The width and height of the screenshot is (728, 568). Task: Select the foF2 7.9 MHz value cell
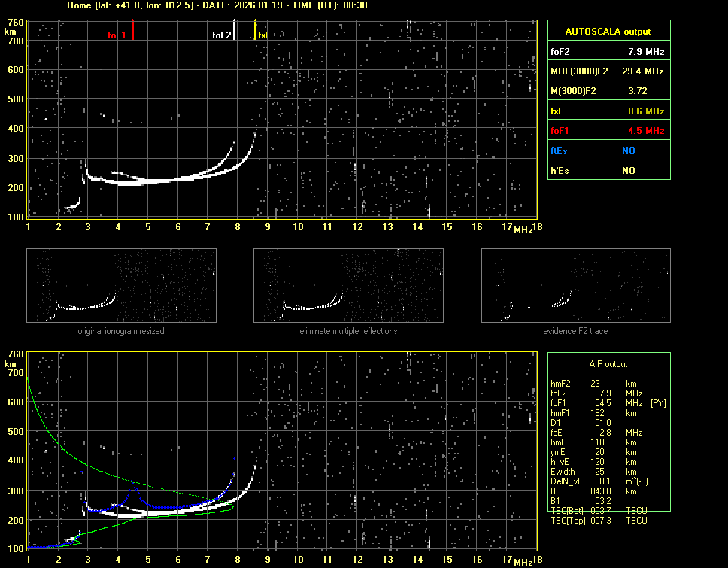[x=646, y=52]
